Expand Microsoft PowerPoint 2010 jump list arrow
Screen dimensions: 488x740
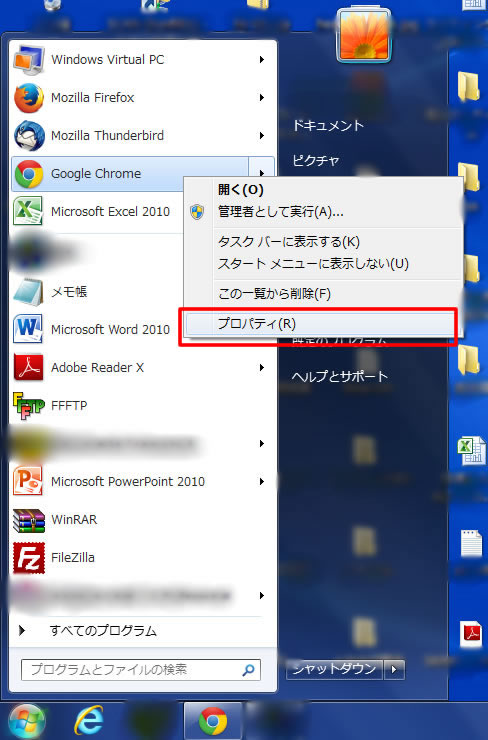pyautogui.click(x=261, y=481)
